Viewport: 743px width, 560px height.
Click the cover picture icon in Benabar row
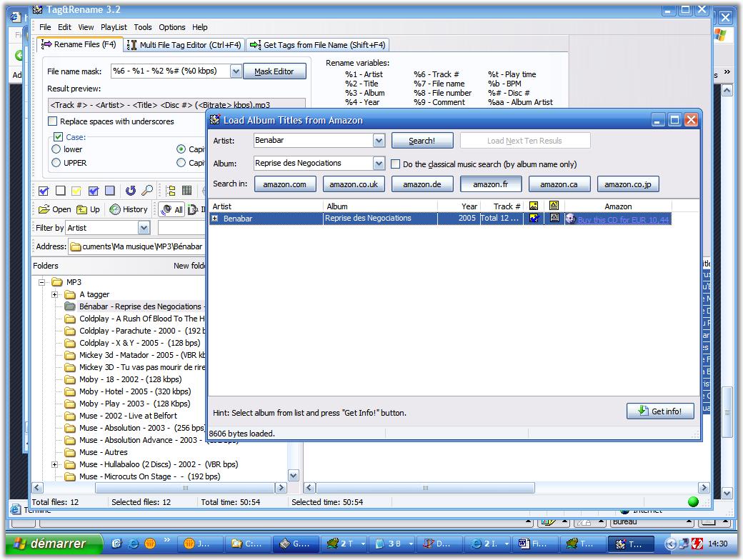click(534, 219)
